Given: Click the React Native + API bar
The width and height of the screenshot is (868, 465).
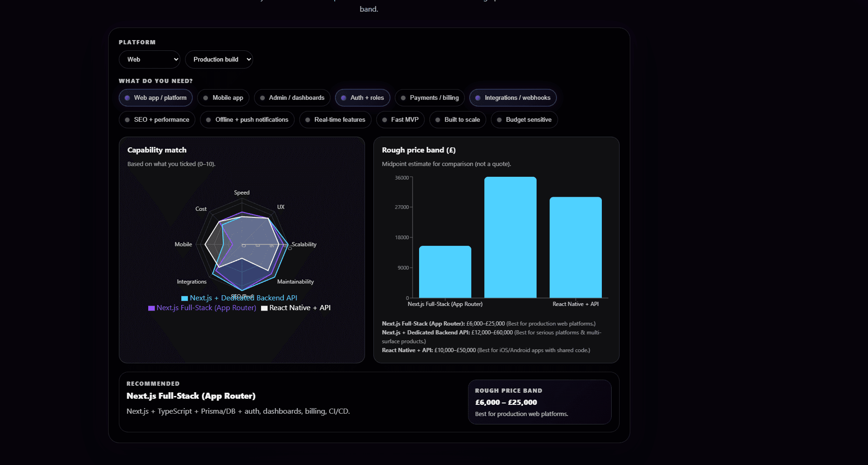Looking at the screenshot, I should tap(575, 247).
